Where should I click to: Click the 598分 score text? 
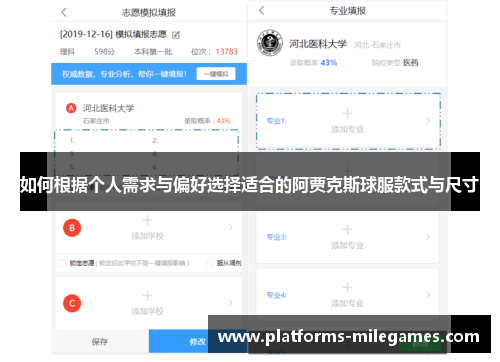(104, 52)
